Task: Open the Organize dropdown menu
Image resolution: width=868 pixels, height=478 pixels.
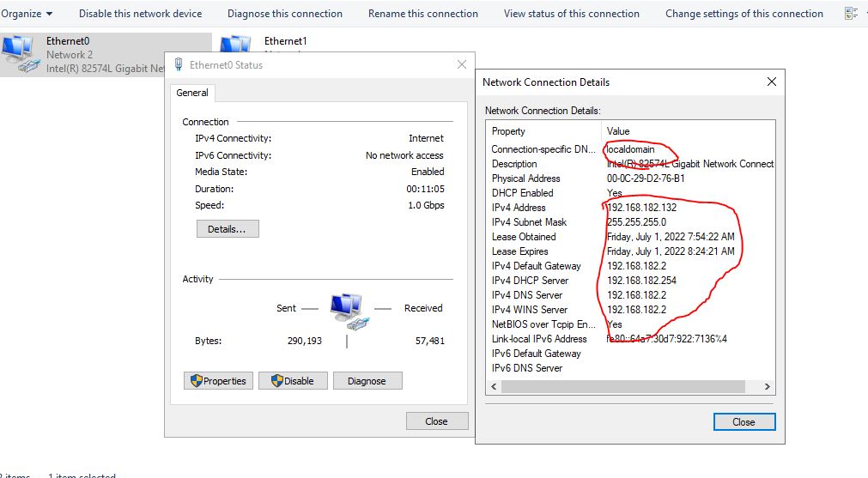Action: [27, 13]
